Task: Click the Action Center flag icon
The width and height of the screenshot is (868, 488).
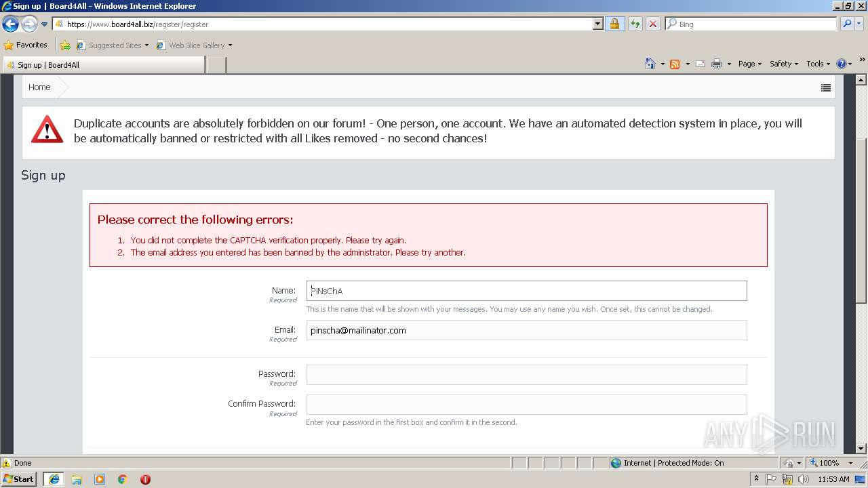Action: coord(771,479)
